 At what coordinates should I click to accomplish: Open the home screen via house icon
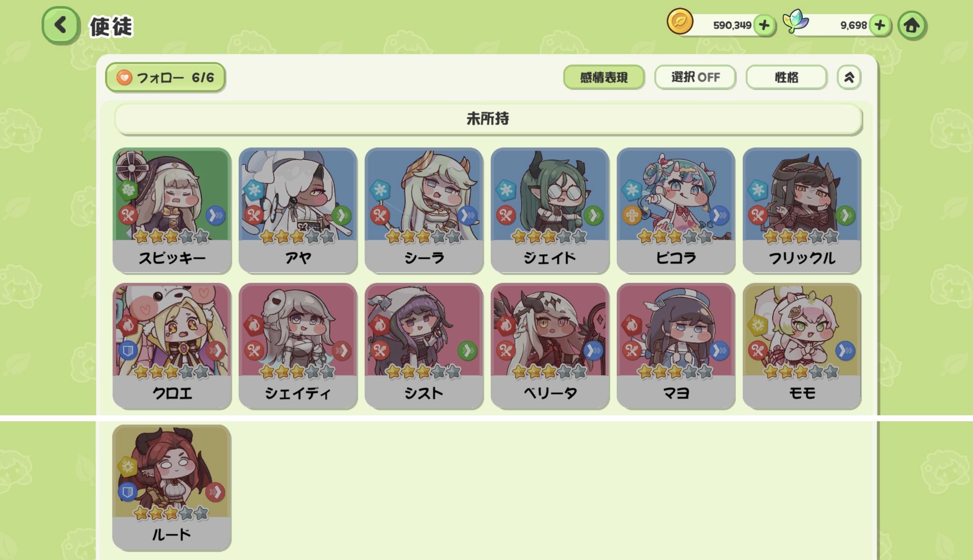(912, 26)
